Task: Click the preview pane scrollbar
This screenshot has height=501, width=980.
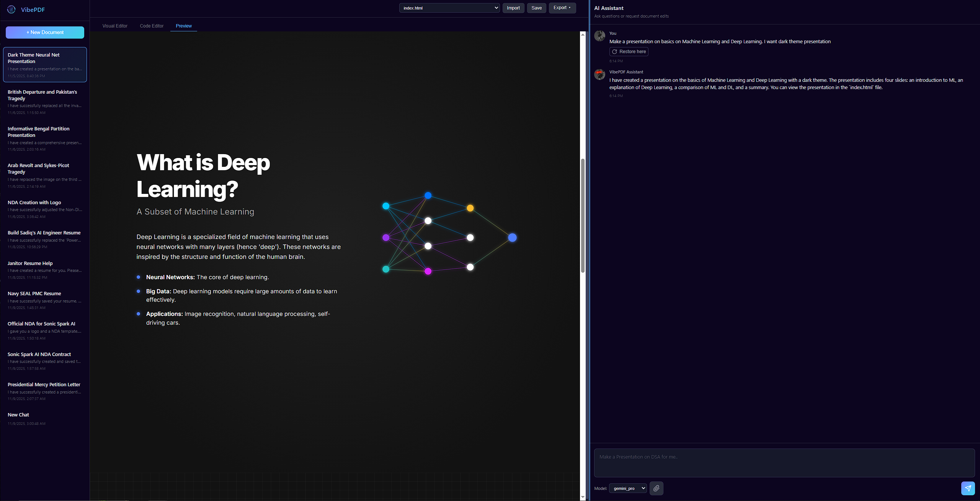Action: pos(583,214)
